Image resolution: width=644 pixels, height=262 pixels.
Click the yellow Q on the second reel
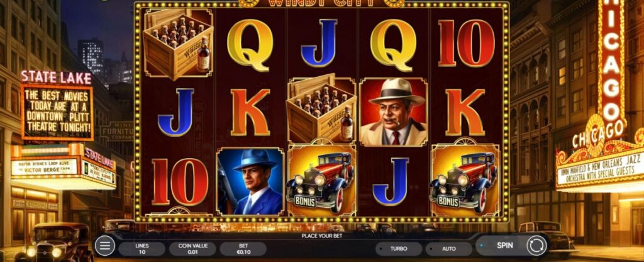coord(250,45)
